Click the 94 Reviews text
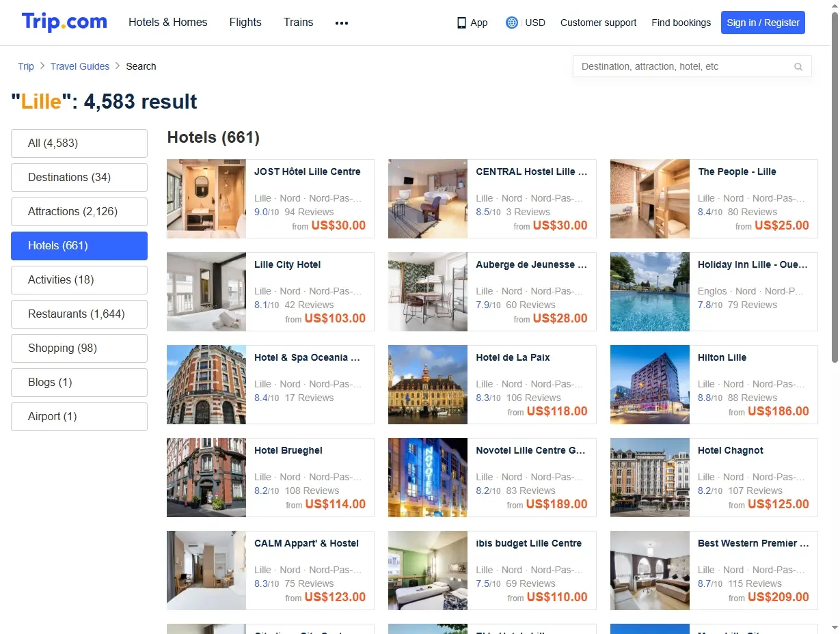 click(x=309, y=212)
